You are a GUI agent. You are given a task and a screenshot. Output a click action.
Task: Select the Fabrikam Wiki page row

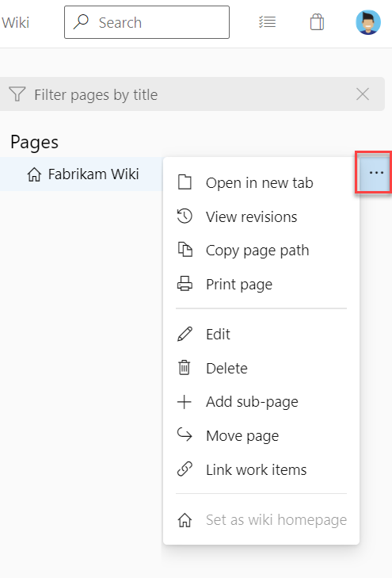coord(81,174)
